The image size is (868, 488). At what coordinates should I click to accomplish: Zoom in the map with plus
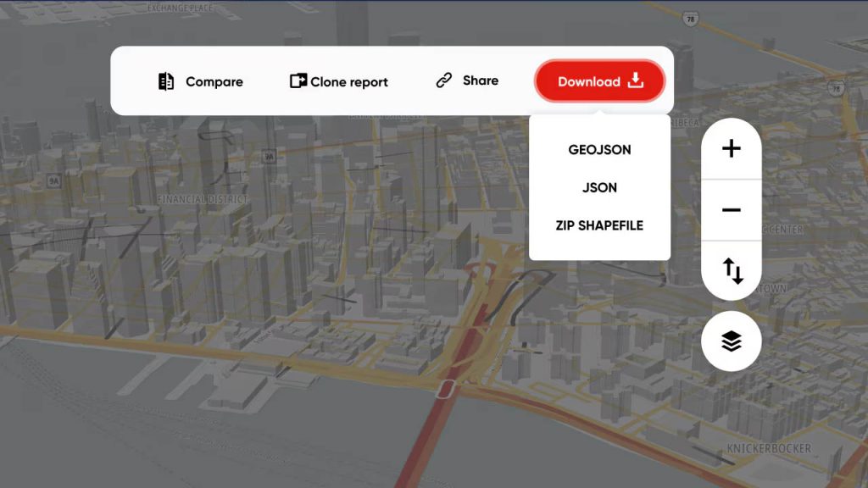click(x=731, y=149)
